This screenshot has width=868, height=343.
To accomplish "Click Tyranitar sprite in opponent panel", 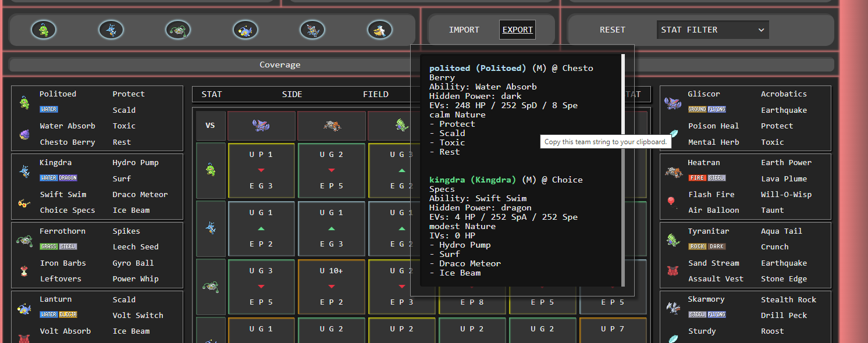I will pyautogui.click(x=673, y=240).
